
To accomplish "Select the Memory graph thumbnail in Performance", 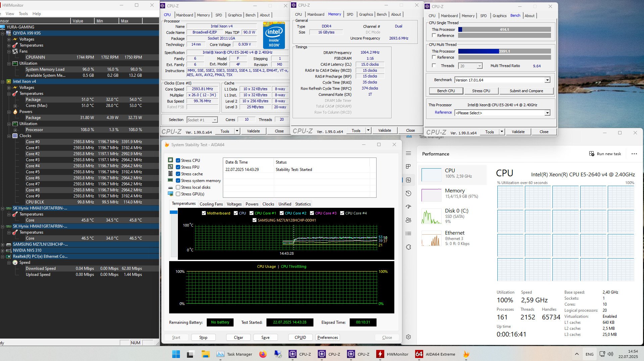I will tap(431, 195).
